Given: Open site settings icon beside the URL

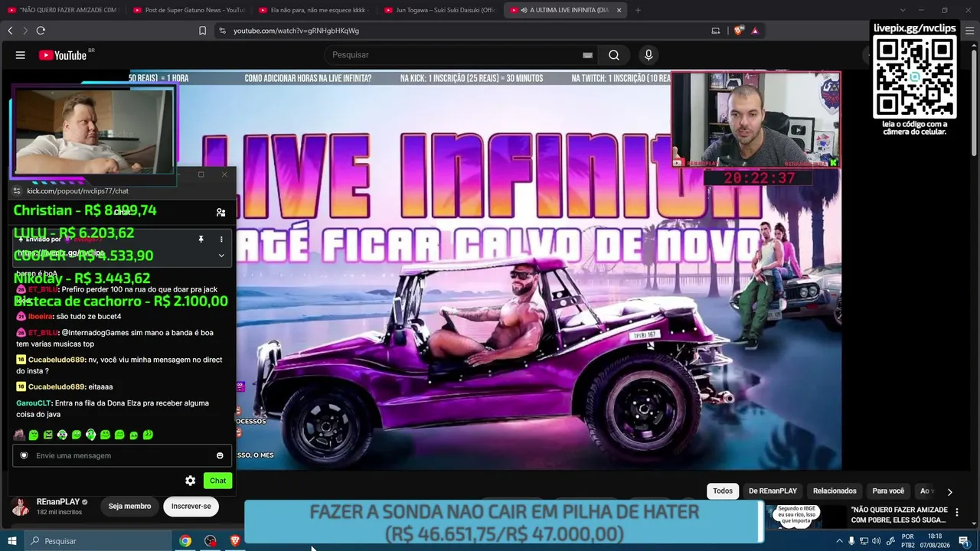Looking at the screenshot, I should 222,31.
